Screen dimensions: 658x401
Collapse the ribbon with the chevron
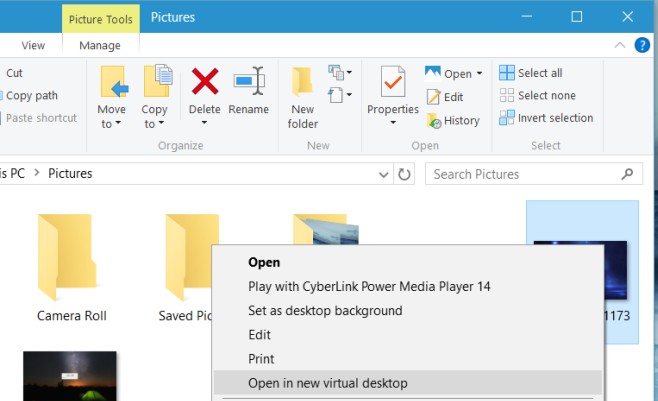[x=620, y=45]
